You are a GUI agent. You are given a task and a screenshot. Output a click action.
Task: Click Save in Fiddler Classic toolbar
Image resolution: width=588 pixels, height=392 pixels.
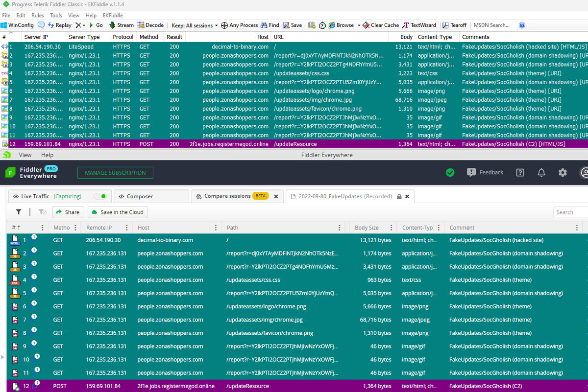pyautogui.click(x=292, y=25)
